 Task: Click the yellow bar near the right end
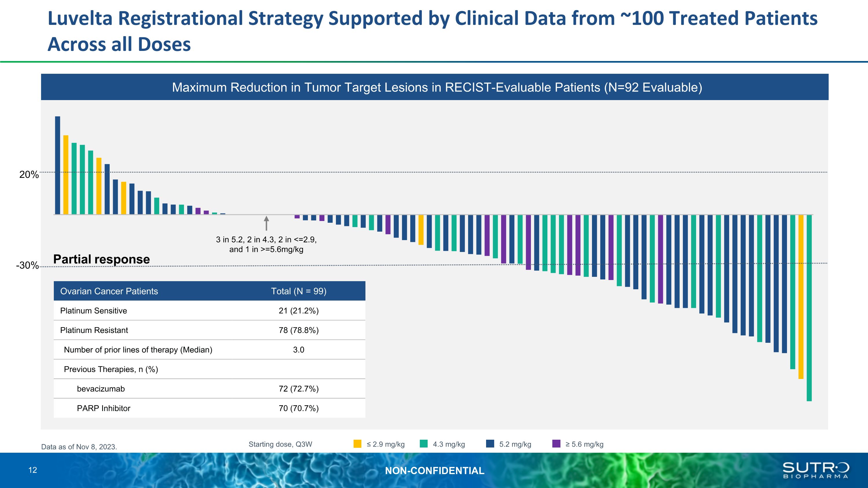click(x=801, y=297)
